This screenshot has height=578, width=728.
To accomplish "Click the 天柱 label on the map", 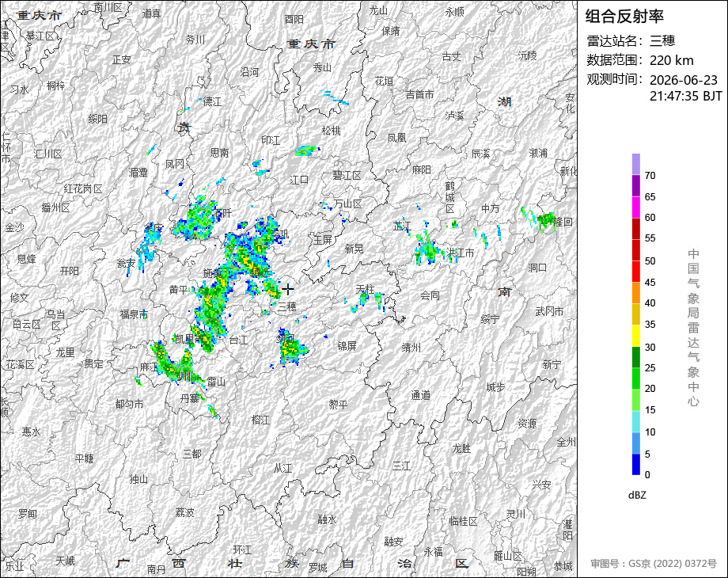I will pos(365,290).
